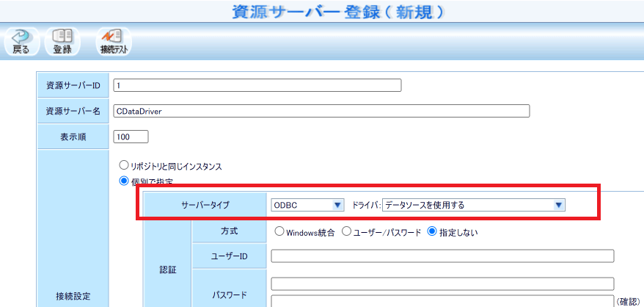Choose ユーザー/パスワード authentication method
The height and width of the screenshot is (307, 644).
coord(346,231)
